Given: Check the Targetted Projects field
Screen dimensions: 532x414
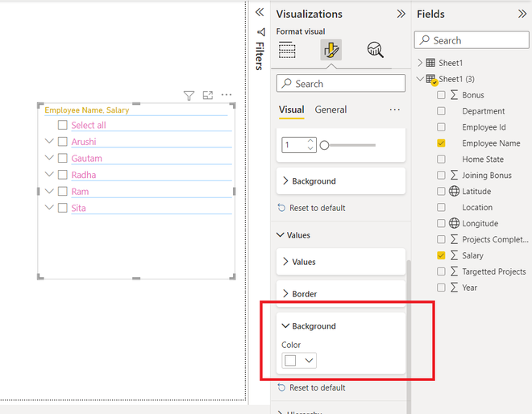Looking at the screenshot, I should (441, 271).
